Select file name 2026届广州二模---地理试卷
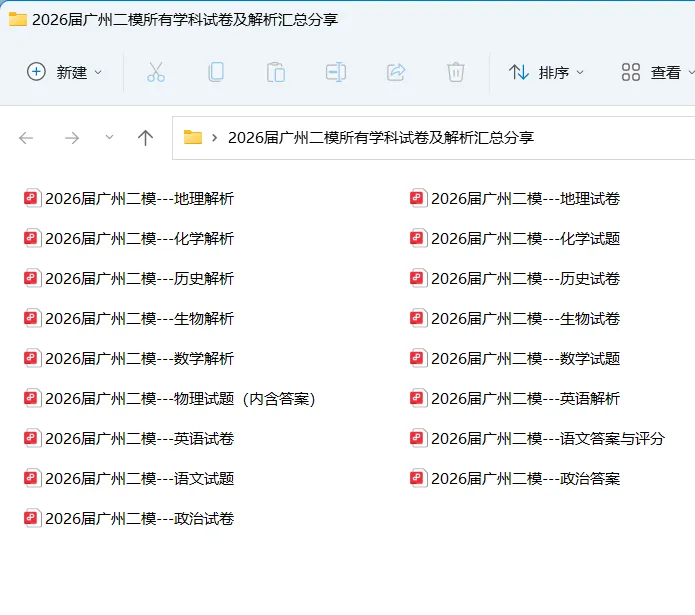The height and width of the screenshot is (615, 695). (x=526, y=199)
